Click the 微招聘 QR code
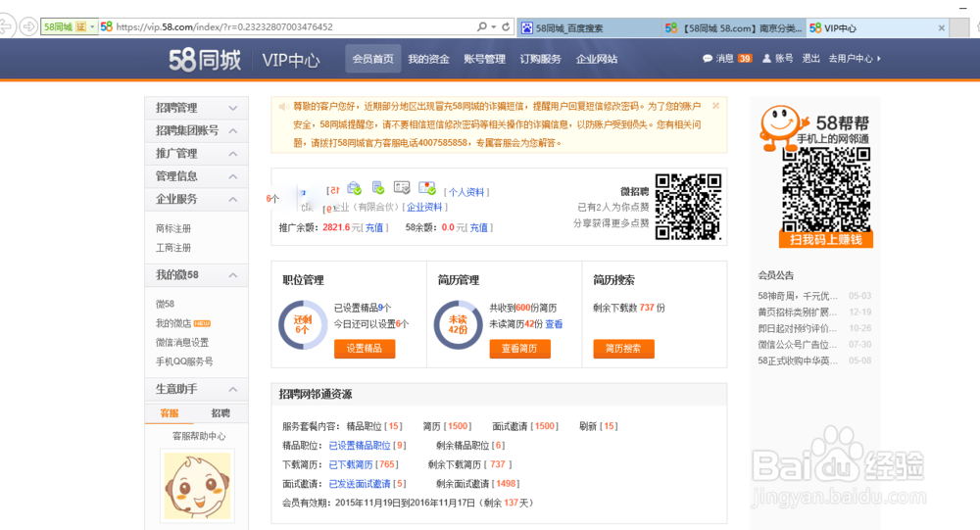Viewport: 980px width, 530px height. (688, 207)
